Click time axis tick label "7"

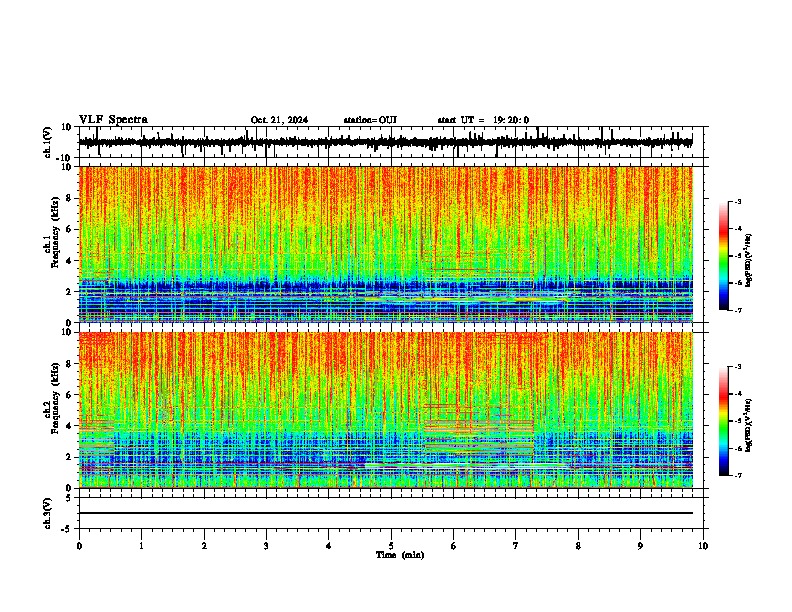tap(516, 546)
